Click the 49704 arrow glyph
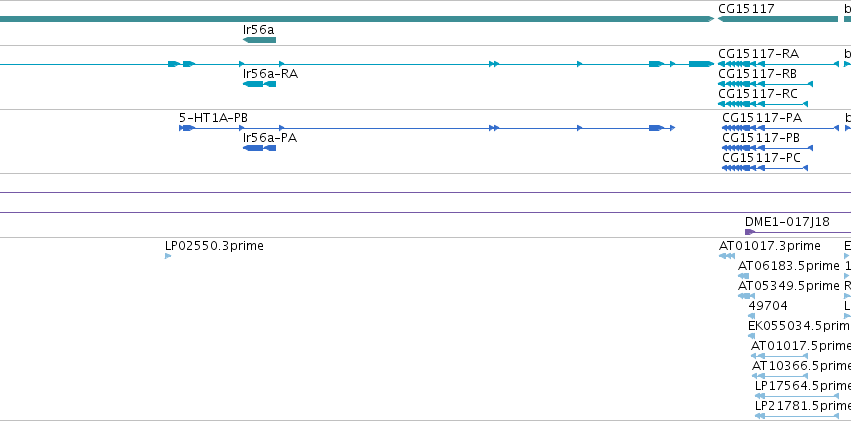This screenshot has width=851, height=421. (x=752, y=316)
